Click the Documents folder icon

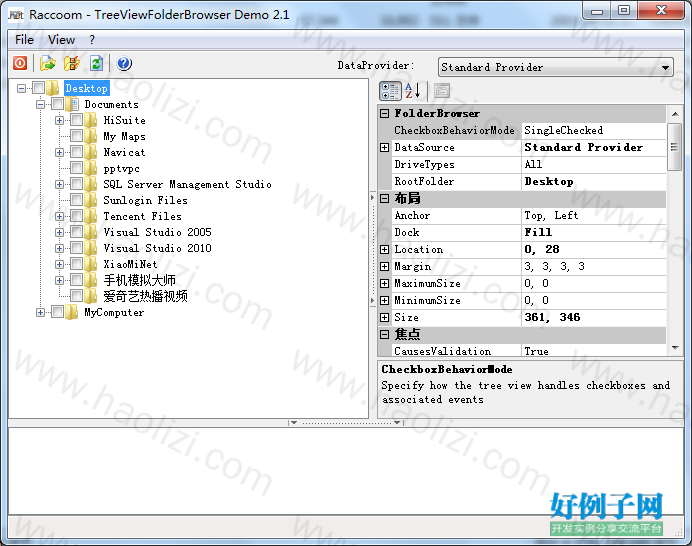click(x=71, y=104)
